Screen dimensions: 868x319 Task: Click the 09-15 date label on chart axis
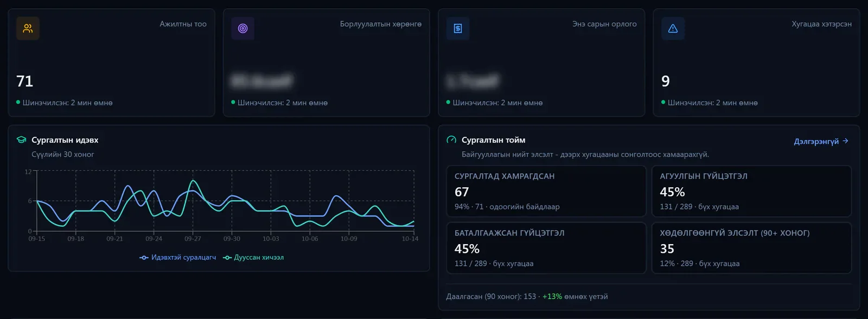tap(37, 239)
